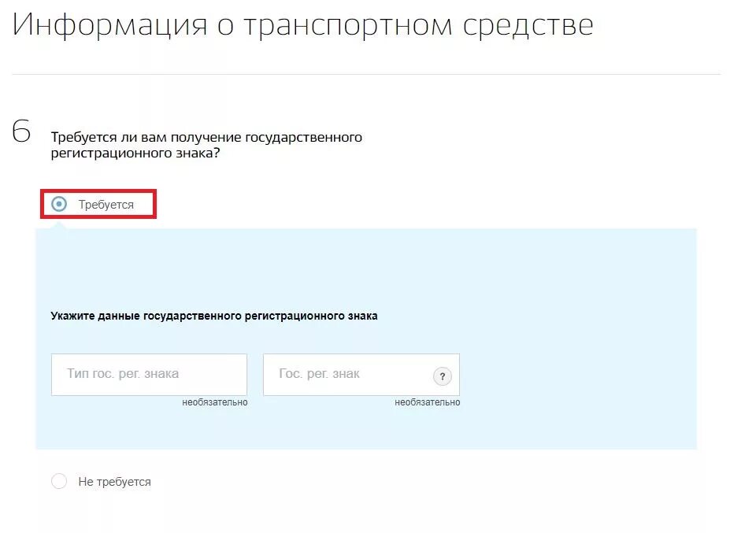Select the "Требуется" radio button

click(59, 205)
